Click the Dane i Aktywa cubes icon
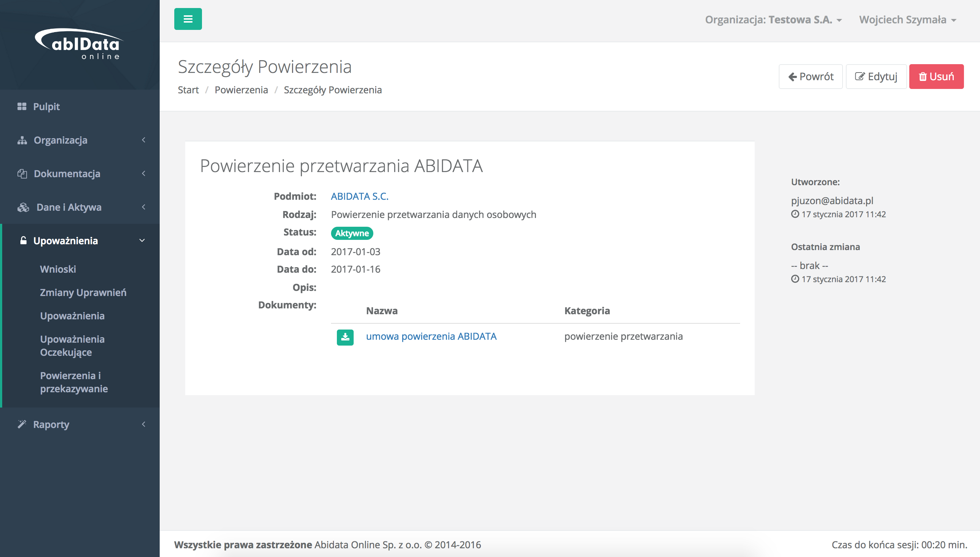Screen dimensions: 980x557 pyautogui.click(x=23, y=207)
